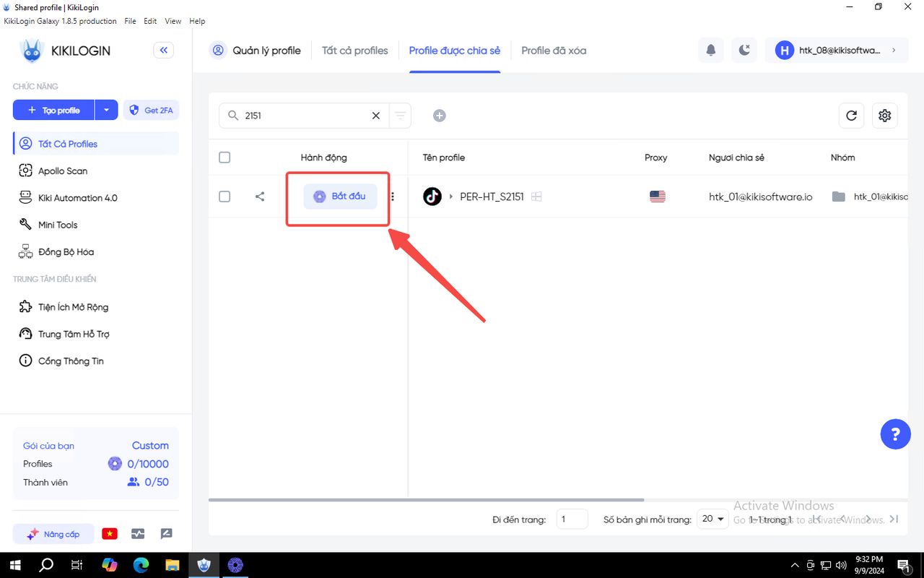Check the PER-HT_S2151 row checkbox
The image size is (924, 578).
225,197
